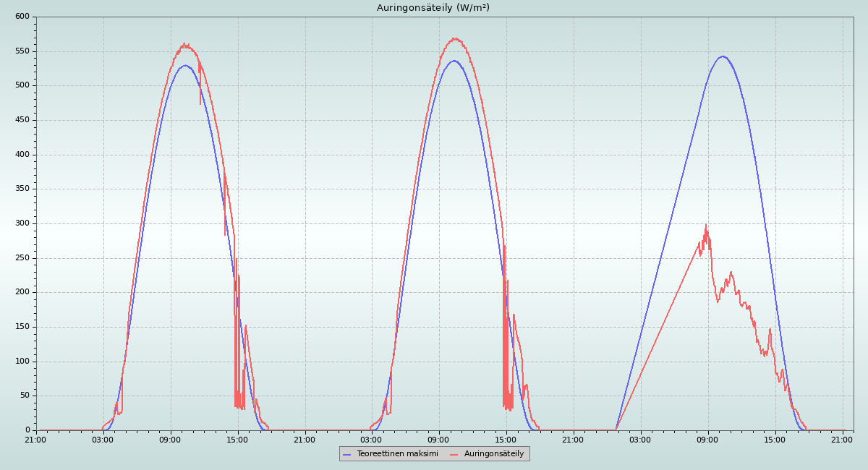
Task: Click the peak of the second red curve
Action: tap(454, 38)
